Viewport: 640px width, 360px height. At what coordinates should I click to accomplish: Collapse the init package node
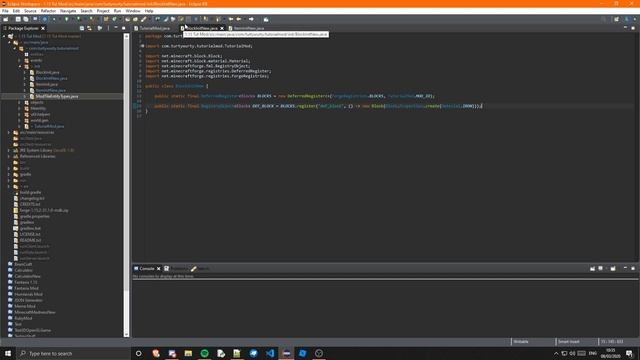pyautogui.click(x=20, y=66)
